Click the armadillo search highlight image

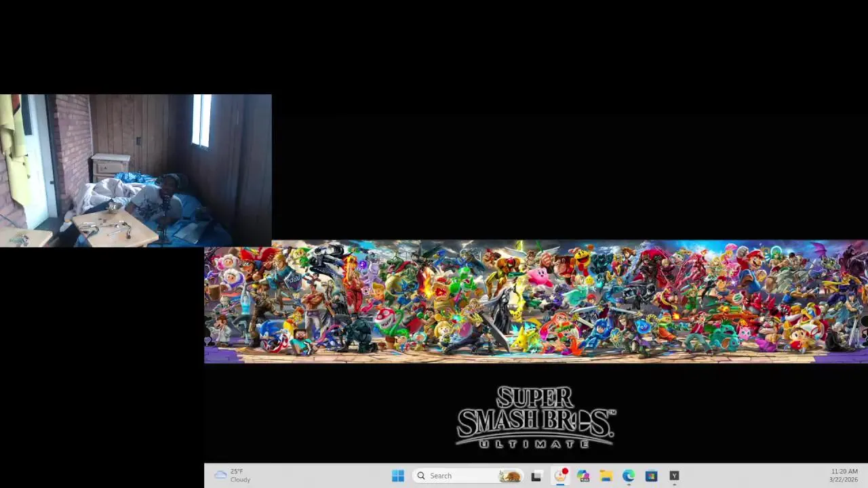(x=510, y=476)
